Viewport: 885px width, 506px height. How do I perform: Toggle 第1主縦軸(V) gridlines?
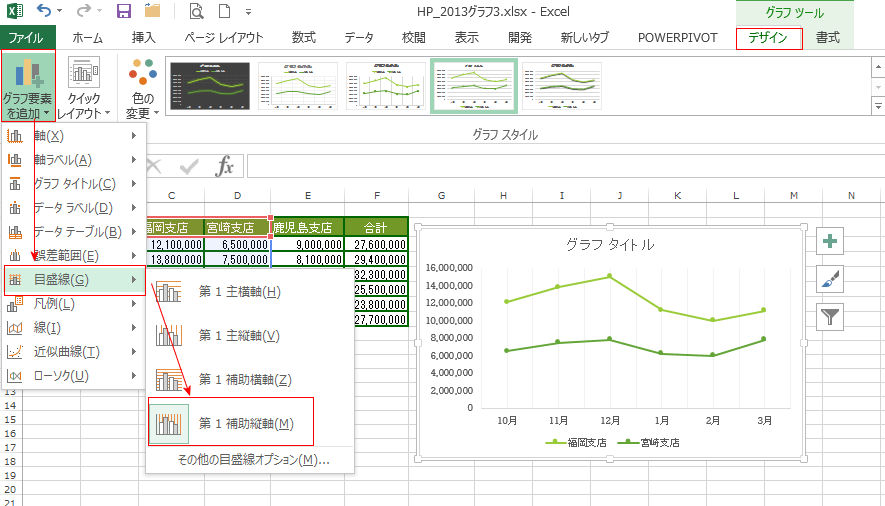click(249, 336)
